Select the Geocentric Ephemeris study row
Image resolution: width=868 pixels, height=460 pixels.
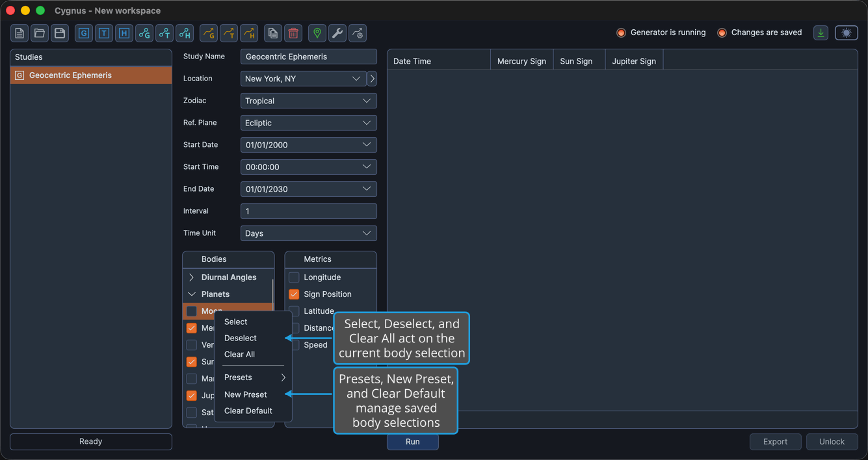coord(91,75)
